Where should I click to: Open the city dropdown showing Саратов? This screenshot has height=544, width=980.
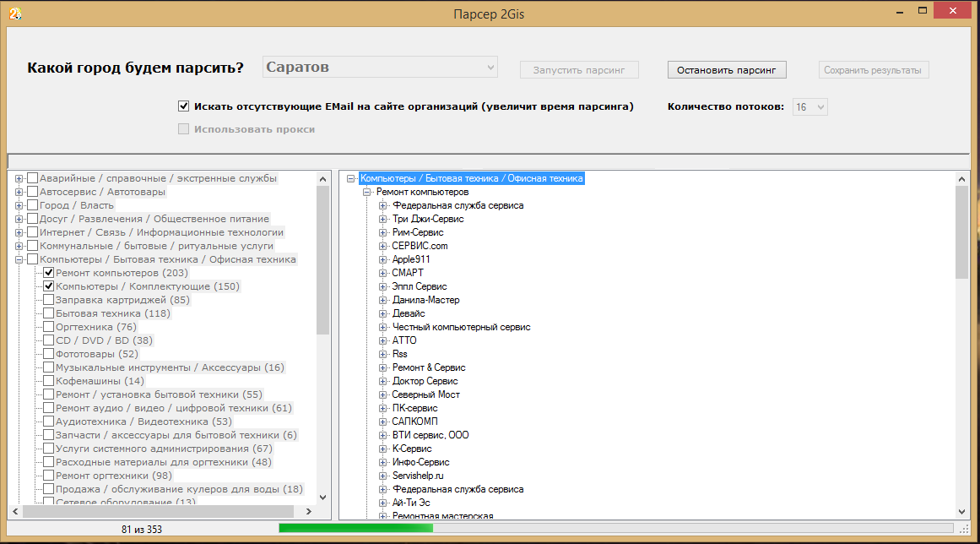click(380, 67)
